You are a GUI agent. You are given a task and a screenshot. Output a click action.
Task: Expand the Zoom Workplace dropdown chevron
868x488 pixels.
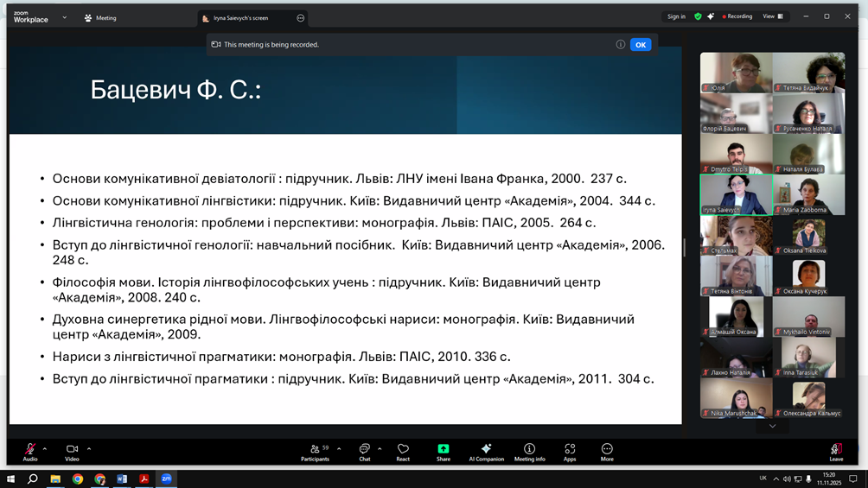64,17
